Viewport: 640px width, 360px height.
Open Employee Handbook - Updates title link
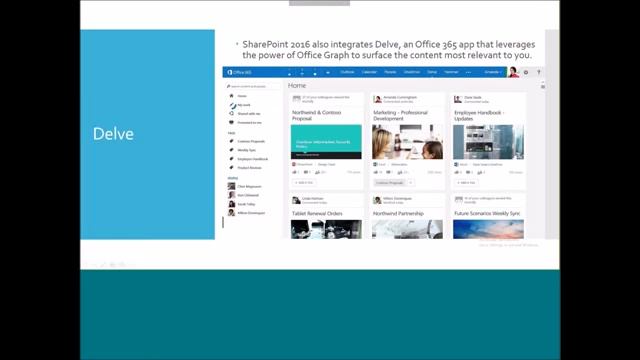[480, 116]
